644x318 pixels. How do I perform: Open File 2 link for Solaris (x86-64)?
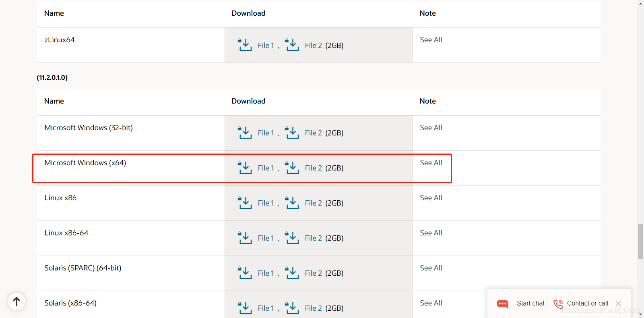coord(313,308)
